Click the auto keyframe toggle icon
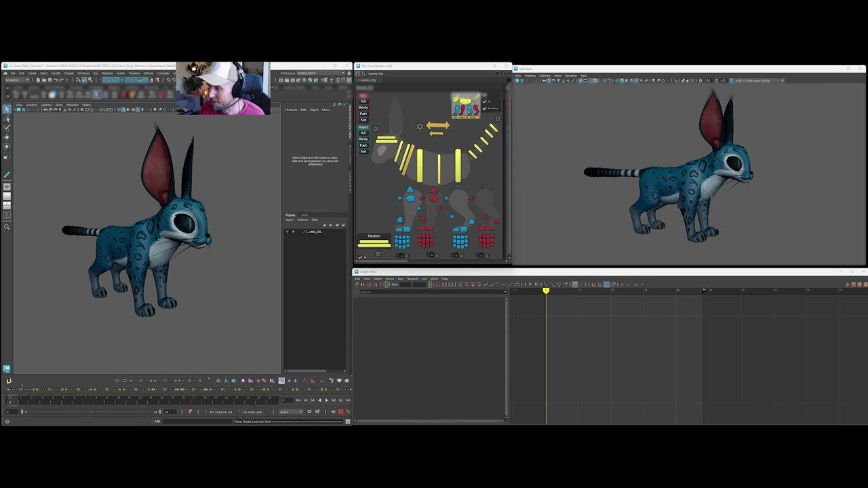868x488 pixels. tap(340, 411)
